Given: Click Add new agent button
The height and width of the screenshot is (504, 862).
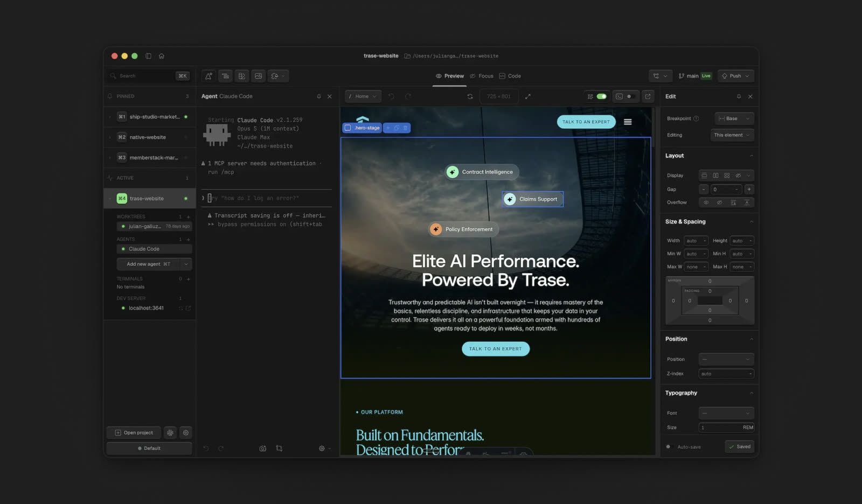Looking at the screenshot, I should coord(148,264).
